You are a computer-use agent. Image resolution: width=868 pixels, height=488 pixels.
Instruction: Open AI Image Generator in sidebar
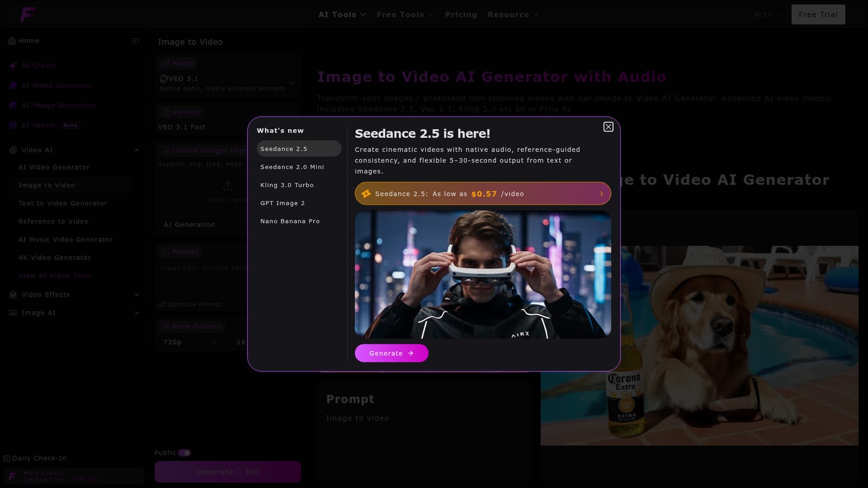point(52,105)
